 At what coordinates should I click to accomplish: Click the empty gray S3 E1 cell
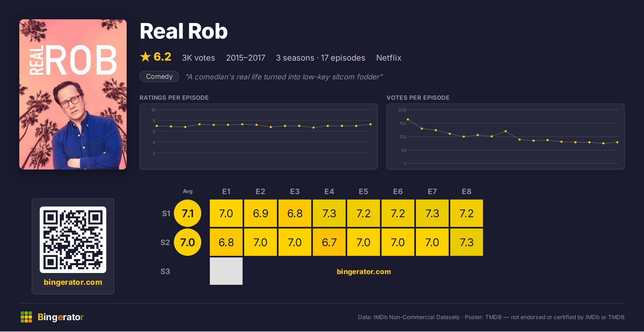pos(226,271)
